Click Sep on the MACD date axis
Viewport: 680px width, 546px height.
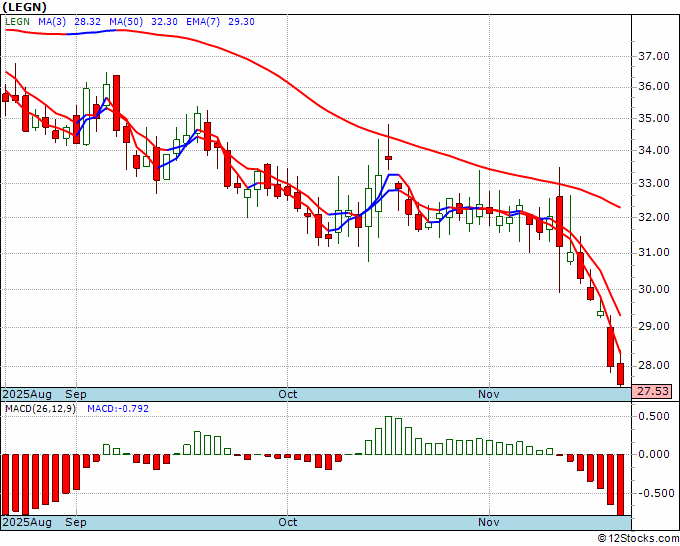click(76, 522)
